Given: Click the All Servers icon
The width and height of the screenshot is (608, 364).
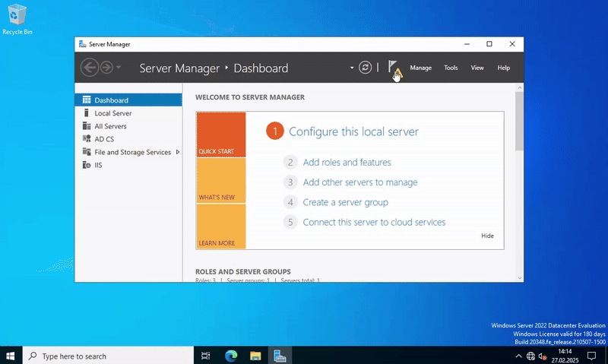Looking at the screenshot, I should tap(87, 125).
